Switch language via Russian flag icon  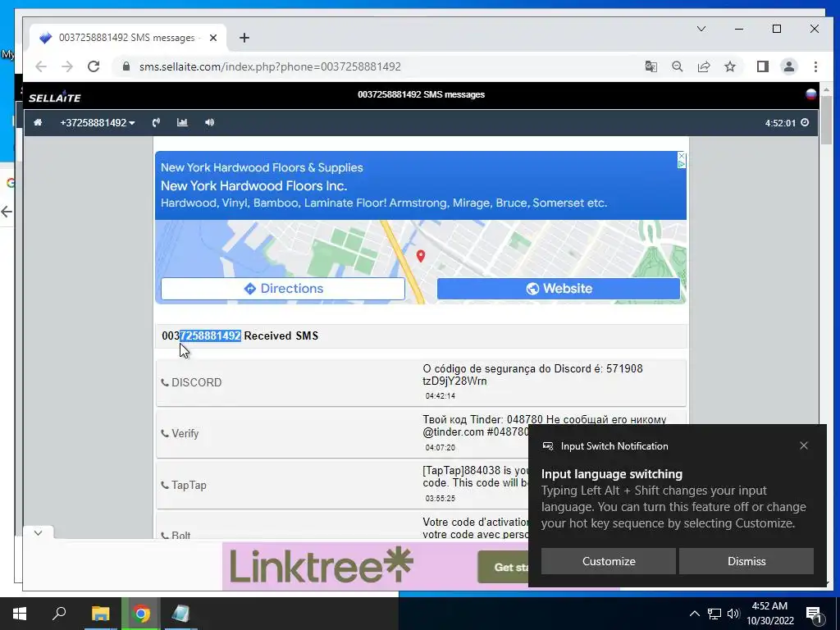tap(811, 95)
